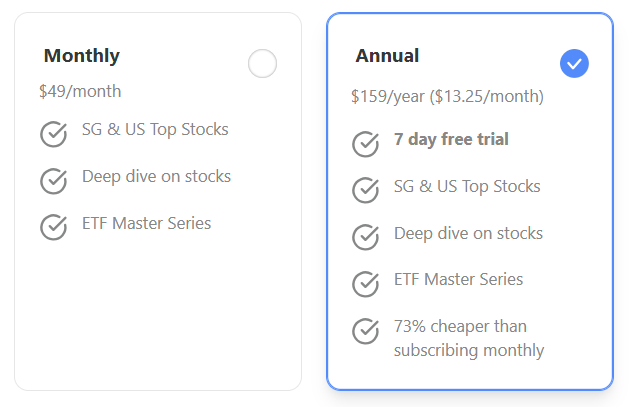
Task: Click ETF Master Series in Annual card
Action: (x=459, y=279)
